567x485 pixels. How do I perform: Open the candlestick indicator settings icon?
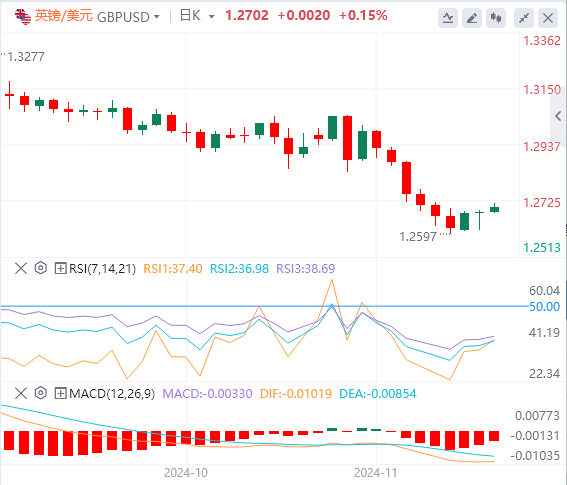click(x=496, y=18)
